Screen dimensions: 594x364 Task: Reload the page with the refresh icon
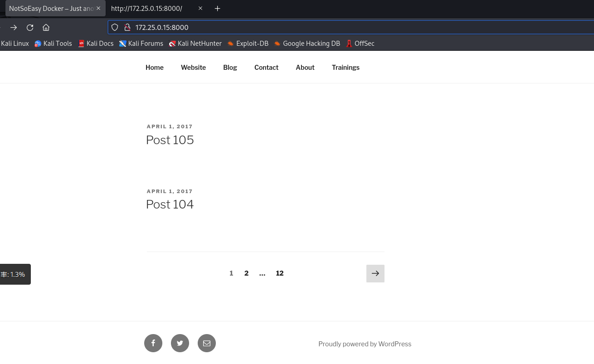pyautogui.click(x=30, y=27)
